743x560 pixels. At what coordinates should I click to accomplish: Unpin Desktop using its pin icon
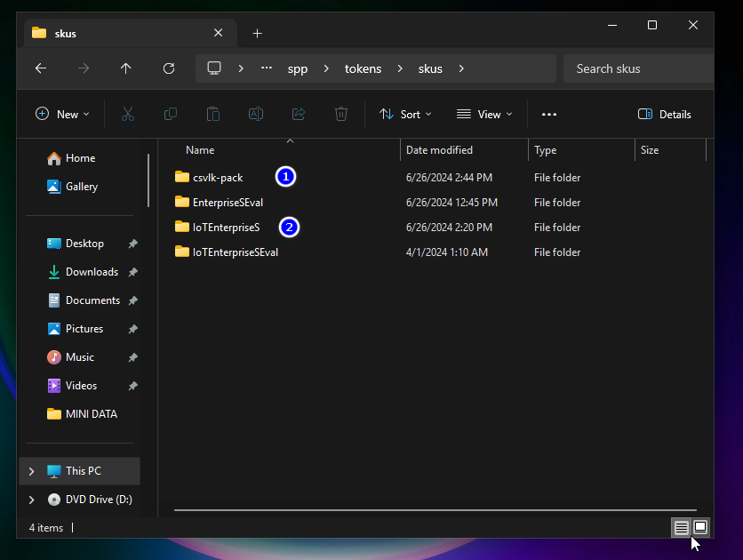(x=133, y=244)
